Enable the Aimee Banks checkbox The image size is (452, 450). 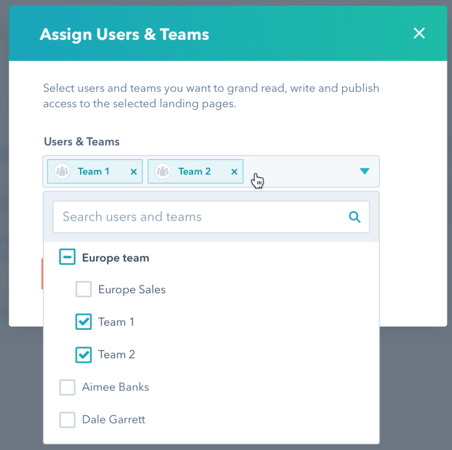[67, 387]
